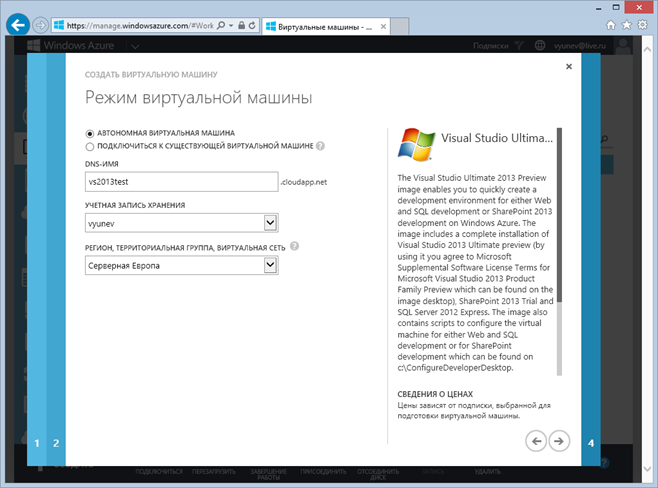The image size is (658, 488).
Task: Click the address bar search icon
Action: click(x=221, y=26)
